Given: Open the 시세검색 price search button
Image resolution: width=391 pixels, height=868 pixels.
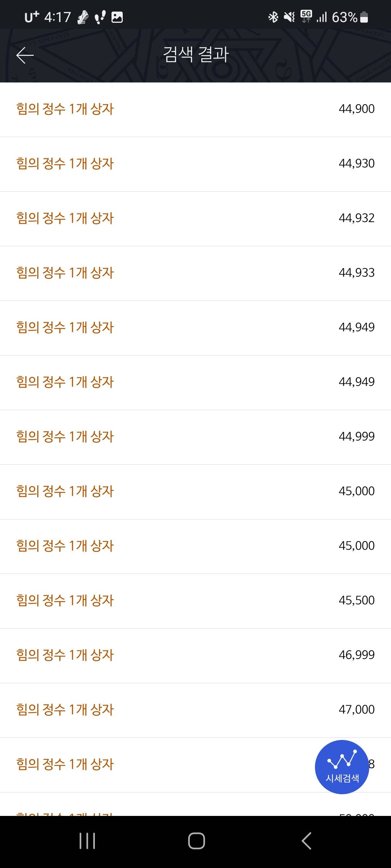Looking at the screenshot, I should pyautogui.click(x=342, y=767).
